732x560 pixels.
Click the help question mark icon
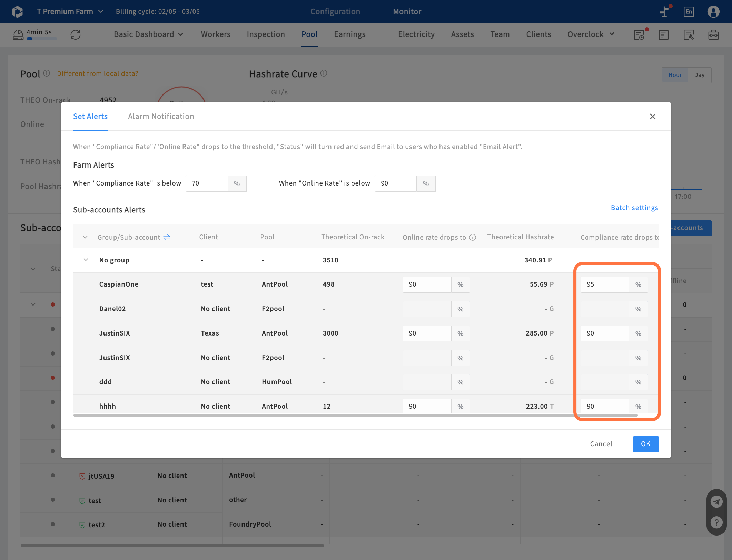(x=716, y=522)
